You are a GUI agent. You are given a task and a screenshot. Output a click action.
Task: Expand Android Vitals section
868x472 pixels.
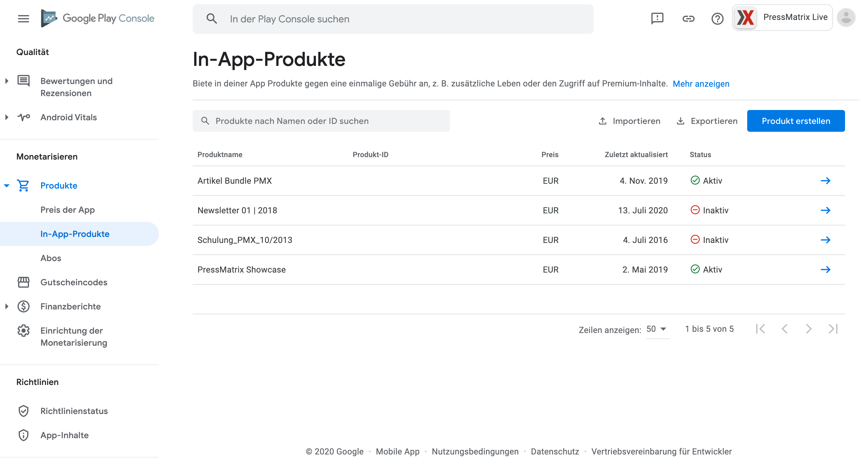tap(6, 117)
